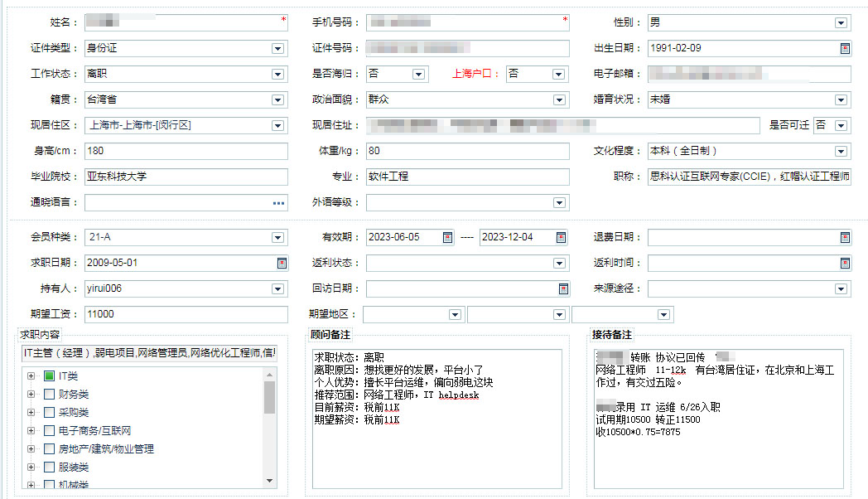
Task: Select the 电子商务/互联网 tree label
Action: (x=94, y=431)
